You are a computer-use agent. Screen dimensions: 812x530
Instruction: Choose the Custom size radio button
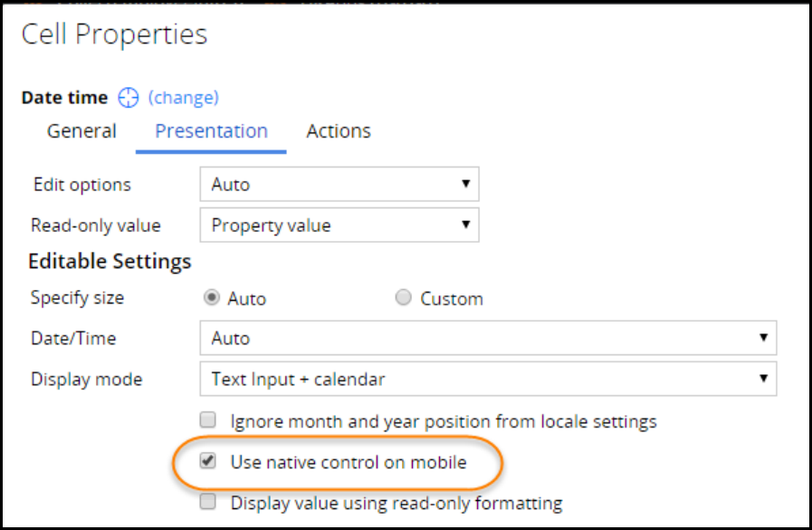404,298
